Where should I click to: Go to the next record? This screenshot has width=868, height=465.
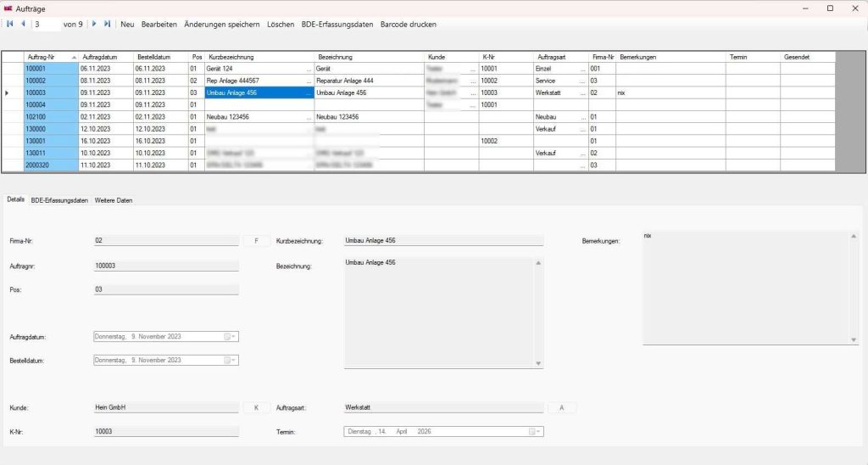coord(93,24)
